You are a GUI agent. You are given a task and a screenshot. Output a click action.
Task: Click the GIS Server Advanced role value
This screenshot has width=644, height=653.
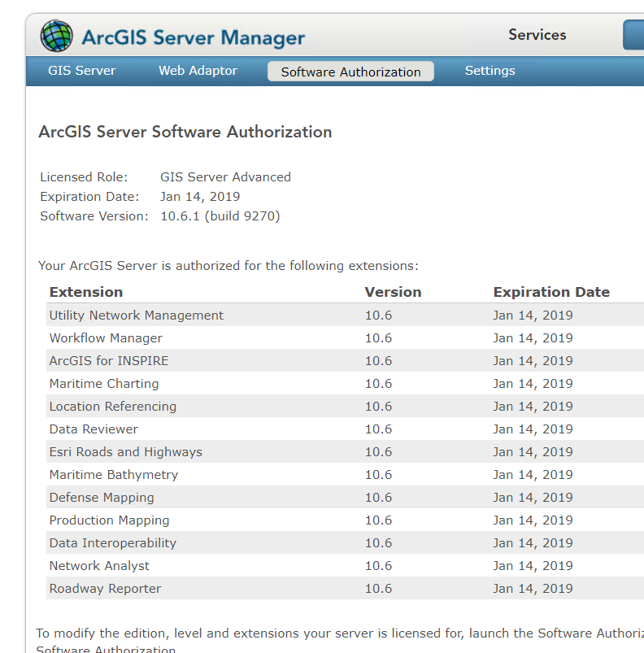tap(225, 177)
